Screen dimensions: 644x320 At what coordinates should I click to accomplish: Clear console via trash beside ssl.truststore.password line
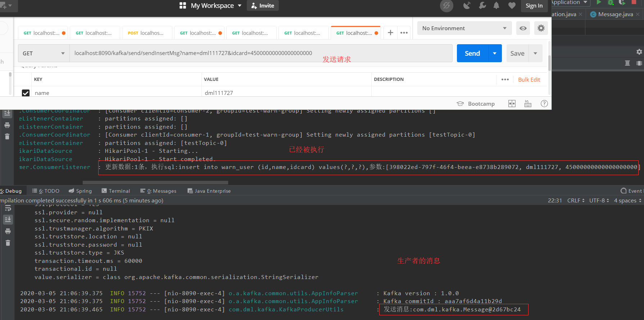click(8, 243)
